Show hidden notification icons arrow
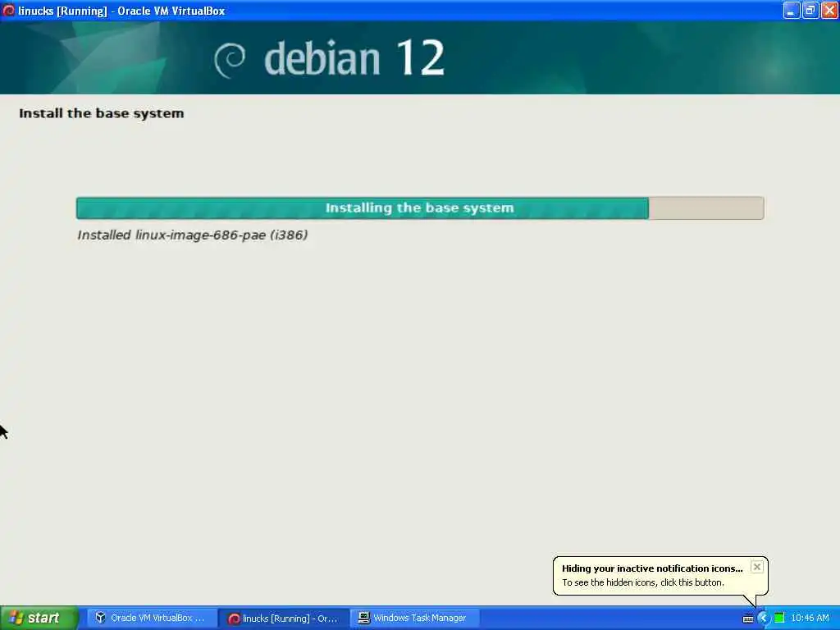This screenshot has width=840, height=630. point(763,619)
